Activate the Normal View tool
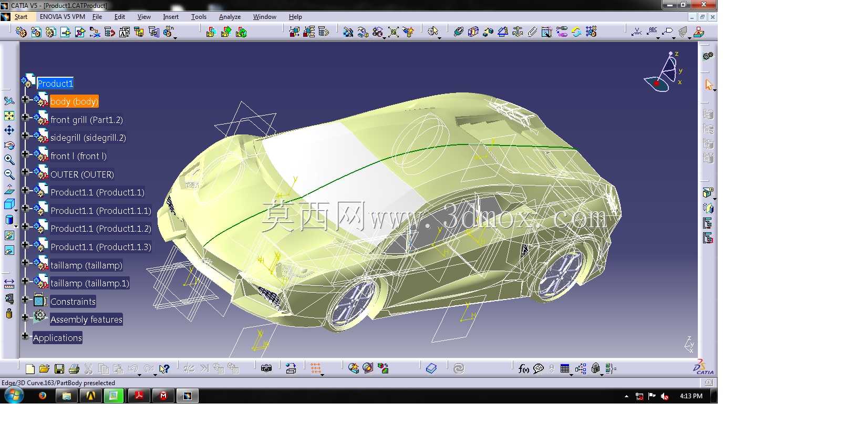Screen dimensions: 868x434 [x=9, y=189]
